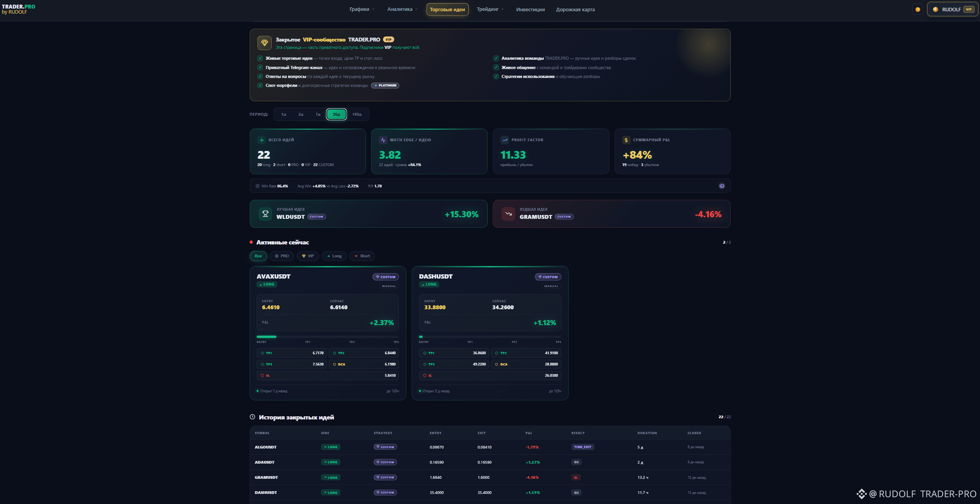Open the ALGOUSDT row in history table
980x504 pixels.
(x=490, y=447)
